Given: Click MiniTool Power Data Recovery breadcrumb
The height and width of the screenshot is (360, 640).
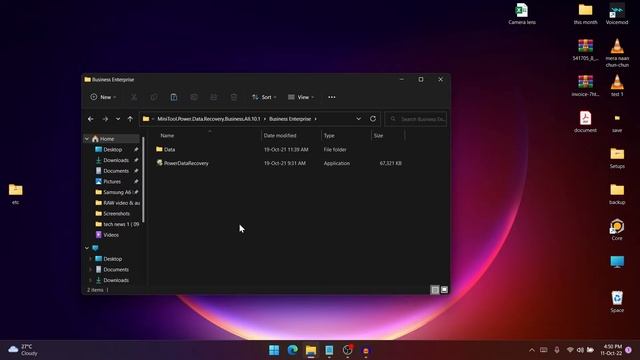Looking at the screenshot, I should [x=209, y=119].
